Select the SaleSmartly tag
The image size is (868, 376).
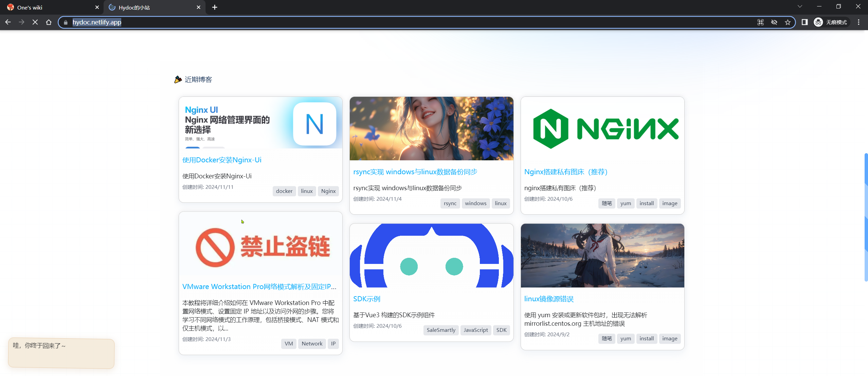click(x=441, y=330)
